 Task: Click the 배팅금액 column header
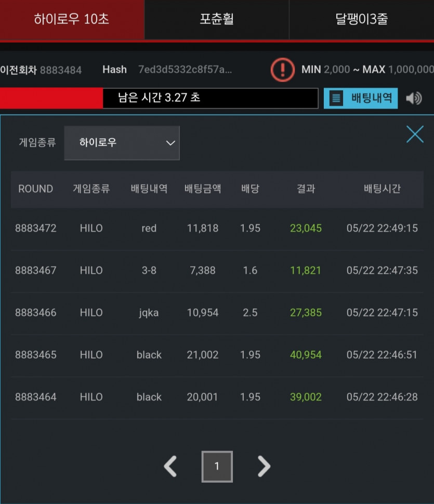pyautogui.click(x=203, y=189)
